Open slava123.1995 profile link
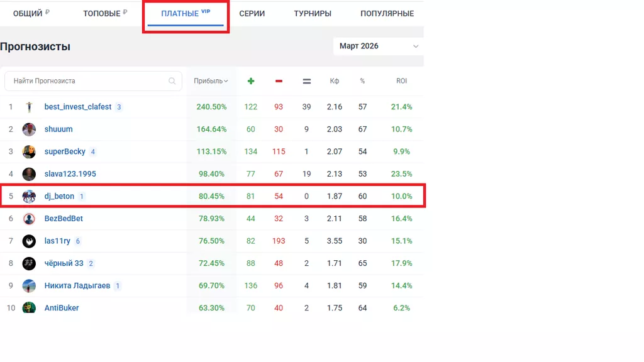644x362 pixels. (70, 174)
